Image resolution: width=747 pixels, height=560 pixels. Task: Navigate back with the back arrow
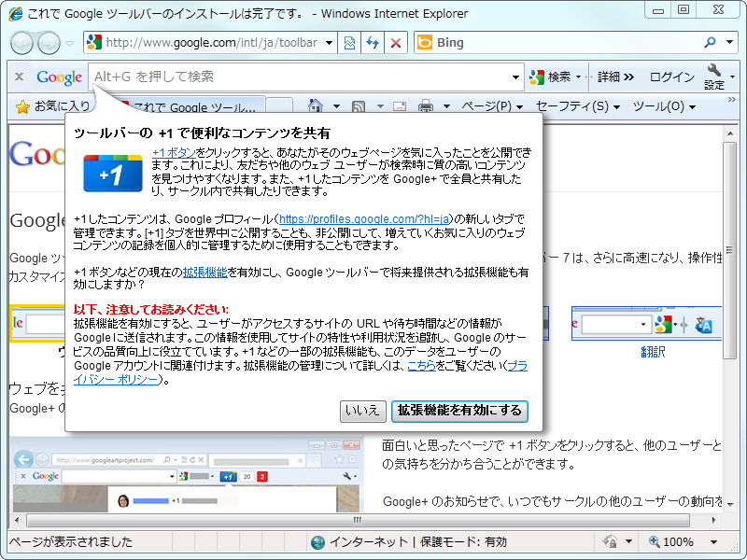[21, 42]
